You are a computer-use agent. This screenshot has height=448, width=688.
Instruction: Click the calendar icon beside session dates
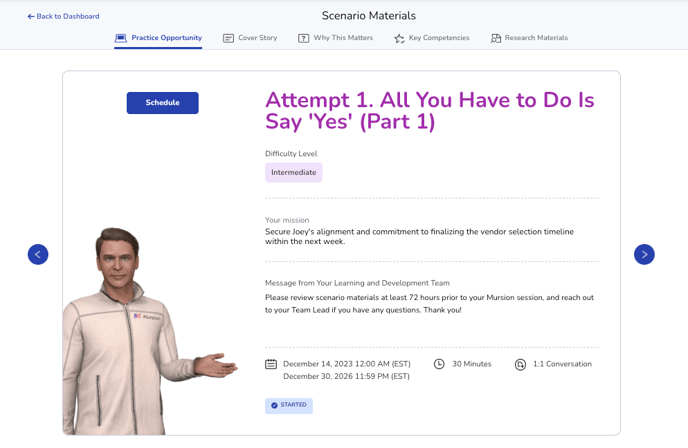coord(271,364)
